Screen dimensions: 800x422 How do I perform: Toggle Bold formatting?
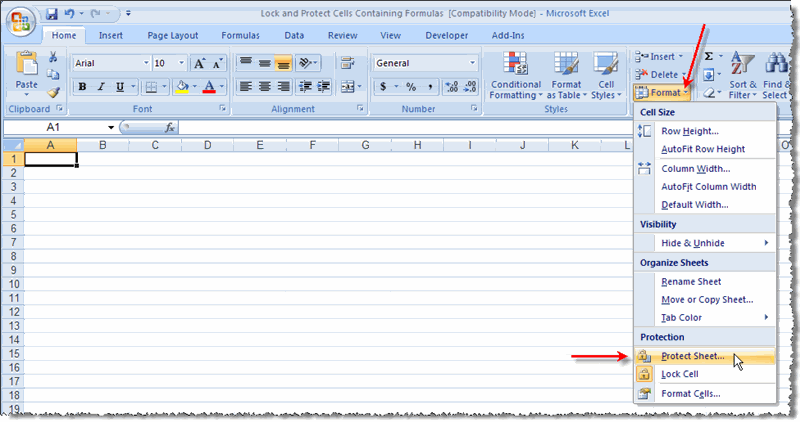click(x=83, y=87)
